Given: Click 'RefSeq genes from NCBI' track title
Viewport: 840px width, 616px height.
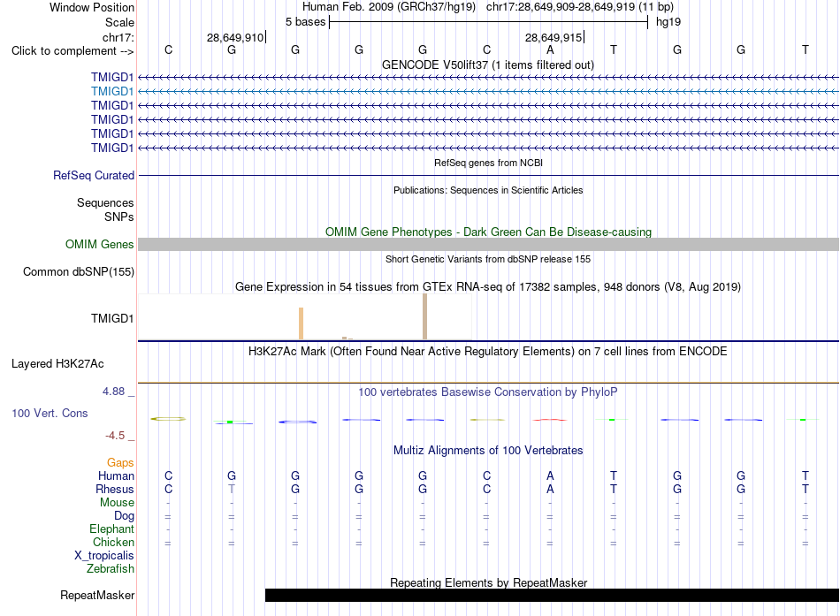Looking at the screenshot, I should 489,163.
